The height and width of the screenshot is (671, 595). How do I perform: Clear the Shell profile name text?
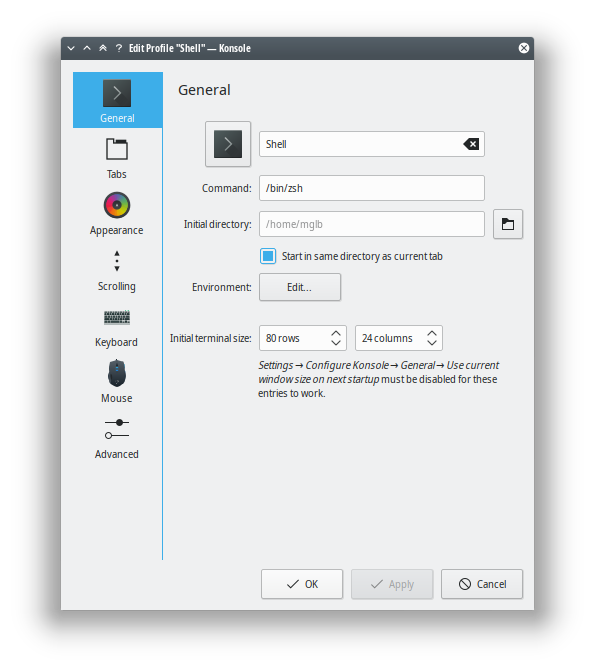[471, 144]
